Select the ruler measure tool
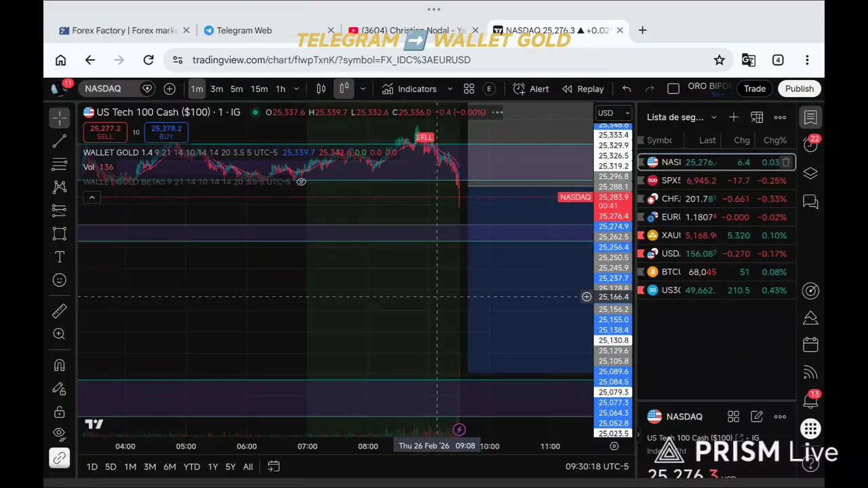 [60, 310]
